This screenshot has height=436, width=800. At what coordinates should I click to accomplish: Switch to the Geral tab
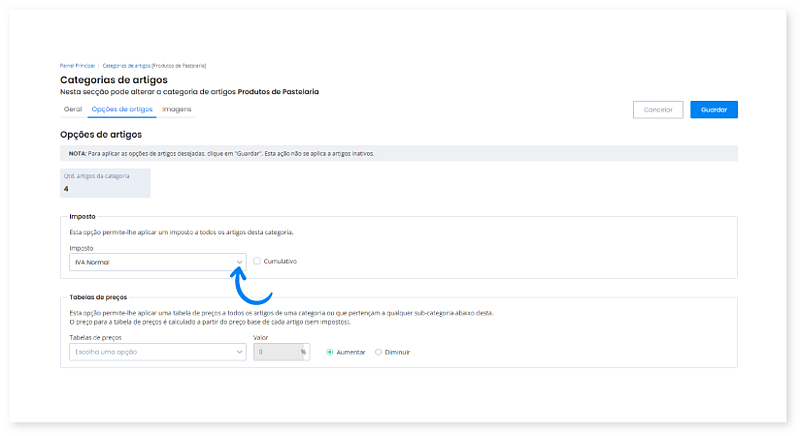click(72, 108)
